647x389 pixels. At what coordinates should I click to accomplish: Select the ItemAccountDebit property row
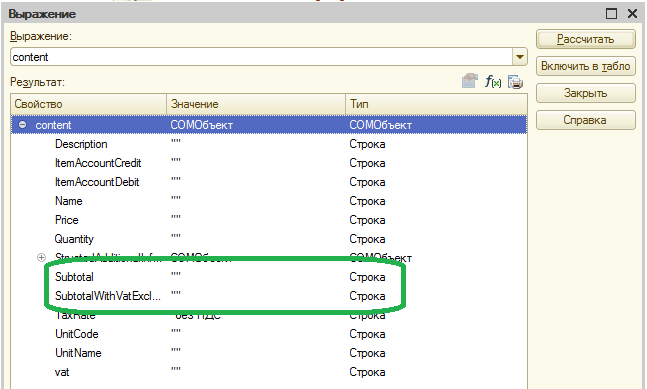tap(269, 182)
